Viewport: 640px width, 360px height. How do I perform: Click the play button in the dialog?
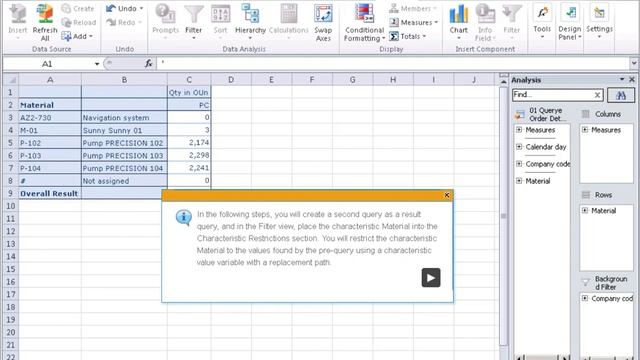coord(431,278)
